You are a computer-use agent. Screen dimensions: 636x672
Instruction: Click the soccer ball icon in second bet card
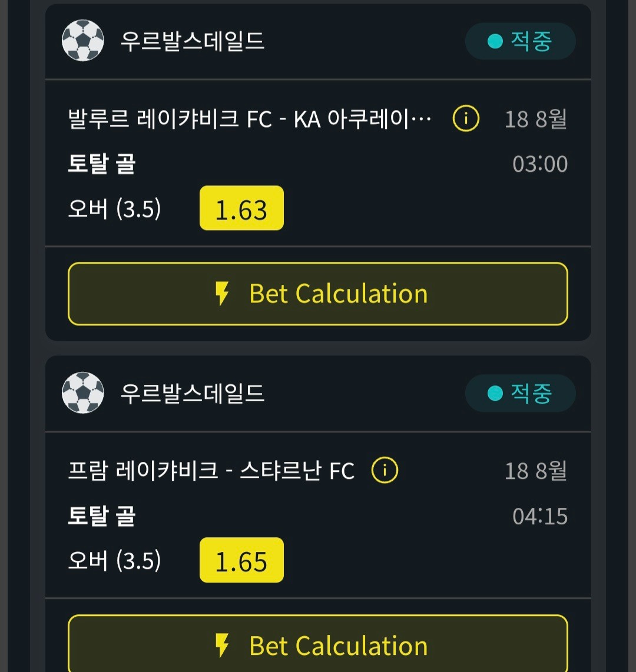click(x=83, y=392)
